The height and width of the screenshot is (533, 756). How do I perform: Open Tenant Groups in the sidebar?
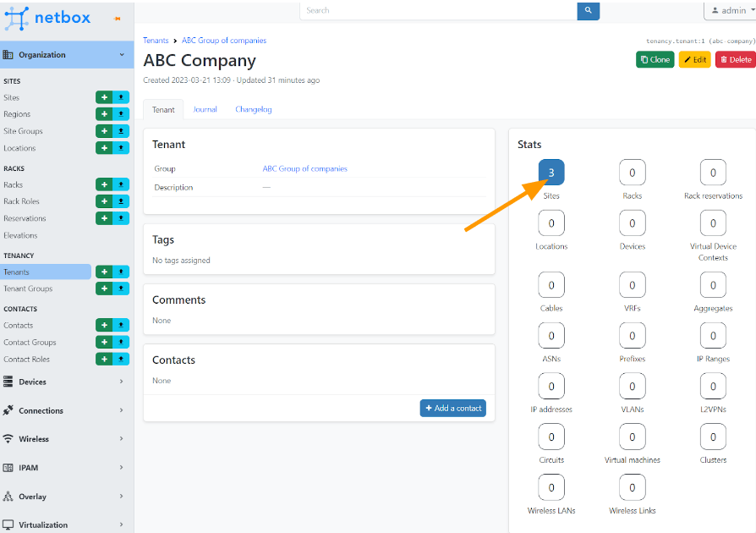point(28,288)
